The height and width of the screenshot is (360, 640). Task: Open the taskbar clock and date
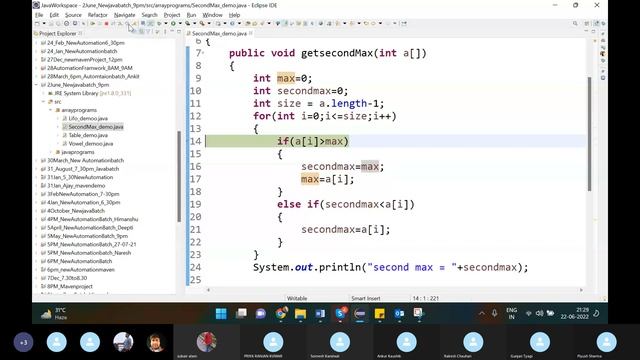[574, 313]
